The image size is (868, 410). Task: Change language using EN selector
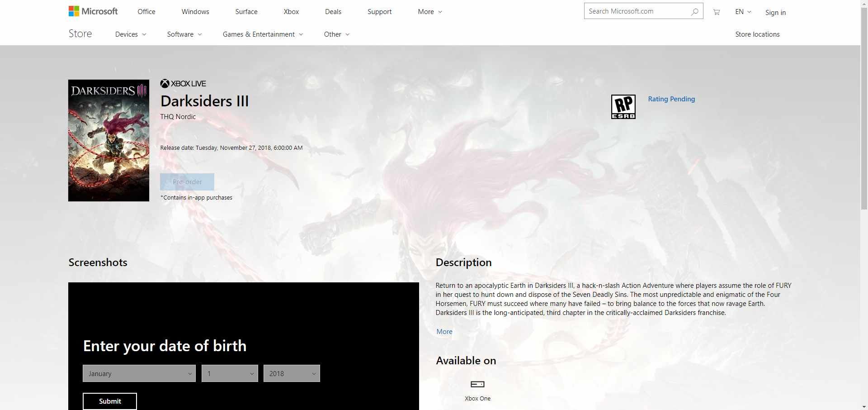[x=743, y=12]
